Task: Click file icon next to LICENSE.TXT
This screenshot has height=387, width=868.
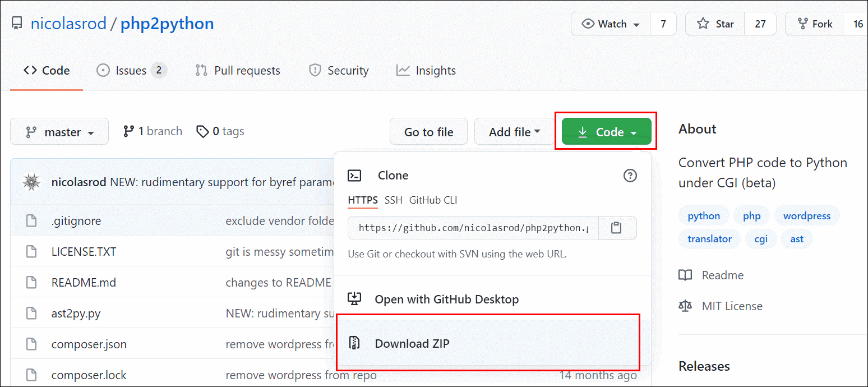Action: tap(31, 251)
